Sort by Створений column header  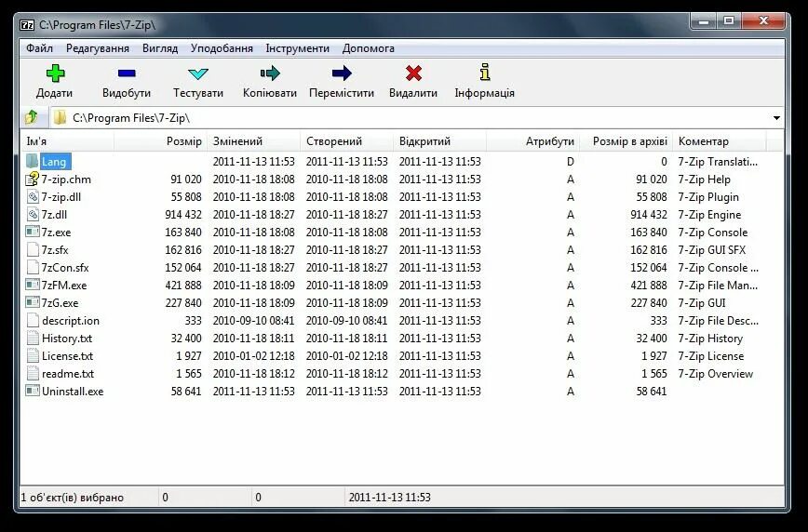(x=347, y=141)
